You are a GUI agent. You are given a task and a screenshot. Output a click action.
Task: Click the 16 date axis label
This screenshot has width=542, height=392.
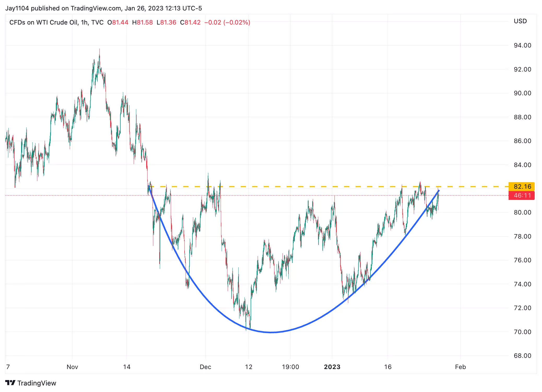pyautogui.click(x=388, y=367)
